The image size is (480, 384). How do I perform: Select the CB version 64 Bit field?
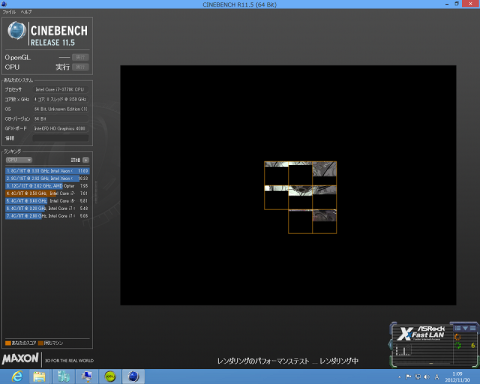pos(61,119)
